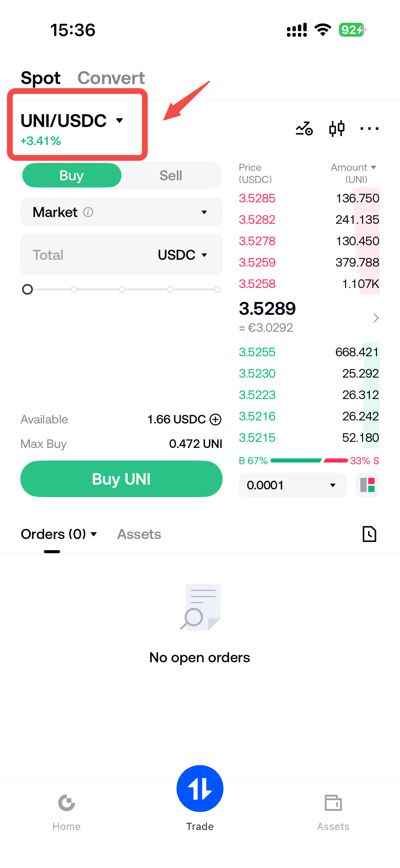
Task: Open the 0.0001 price precision dropdown
Action: coord(292,485)
